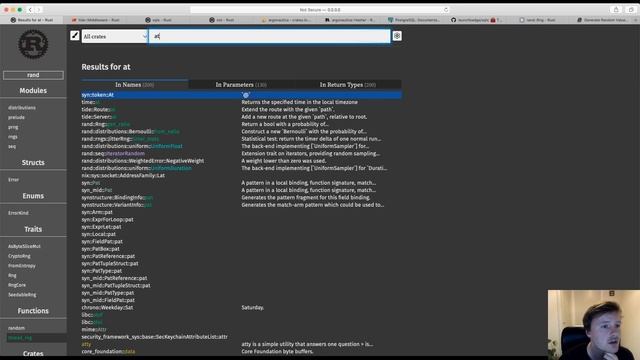Open the chrono::Weekday::Sat result
640x360 pixels.
[241, 307]
